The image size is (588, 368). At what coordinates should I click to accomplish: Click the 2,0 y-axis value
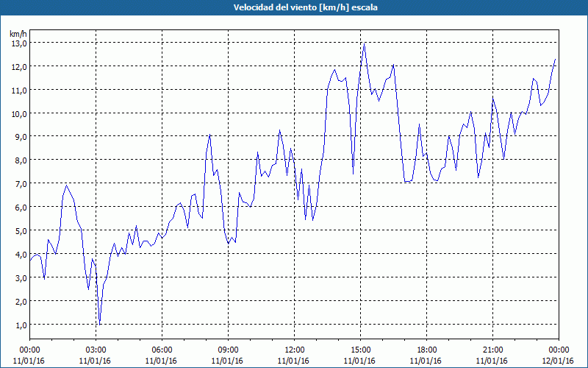pos(23,302)
